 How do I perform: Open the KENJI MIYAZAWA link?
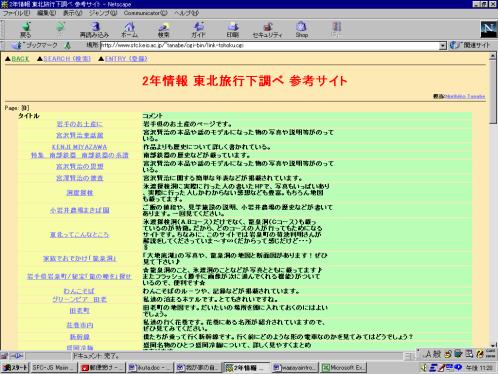click(x=79, y=147)
